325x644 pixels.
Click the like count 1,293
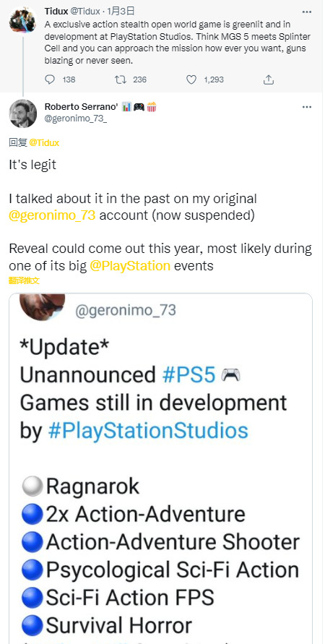point(214,80)
